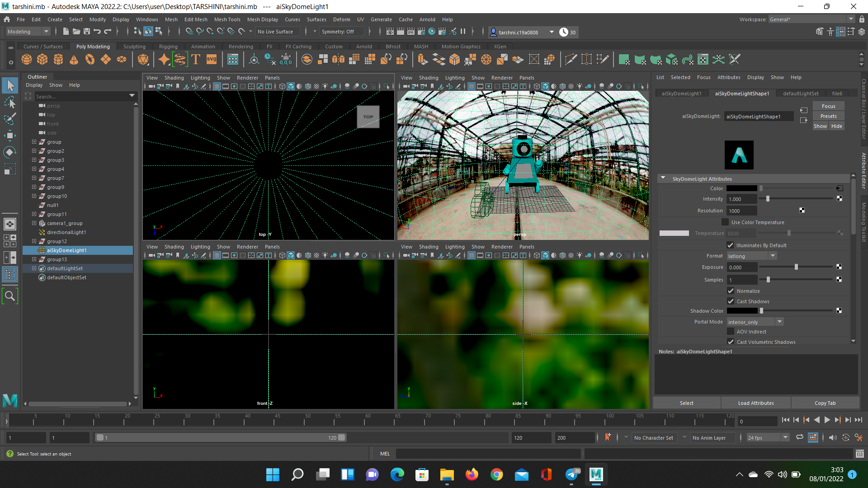
Task: Switch to the Rigging shelf tab
Action: 168,47
